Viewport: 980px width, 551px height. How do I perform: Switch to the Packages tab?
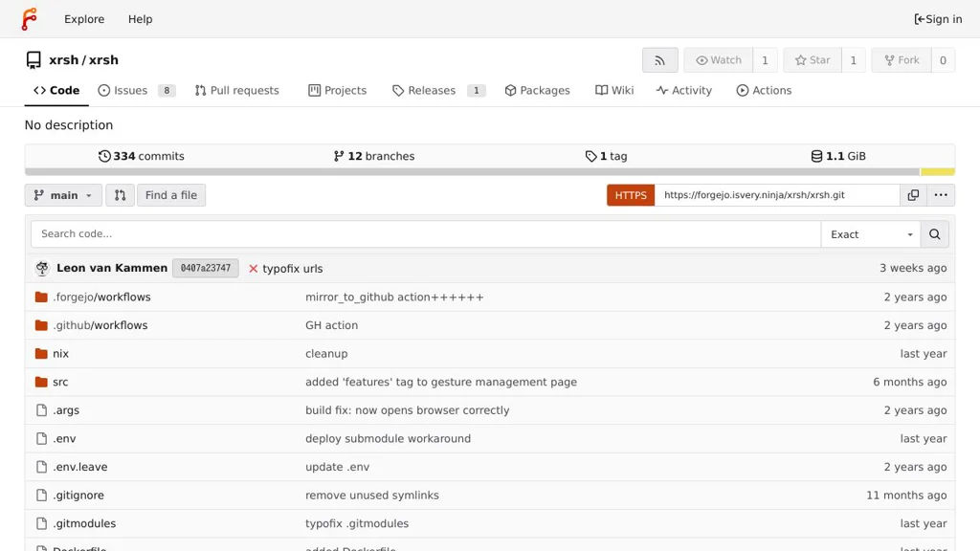pos(538,91)
